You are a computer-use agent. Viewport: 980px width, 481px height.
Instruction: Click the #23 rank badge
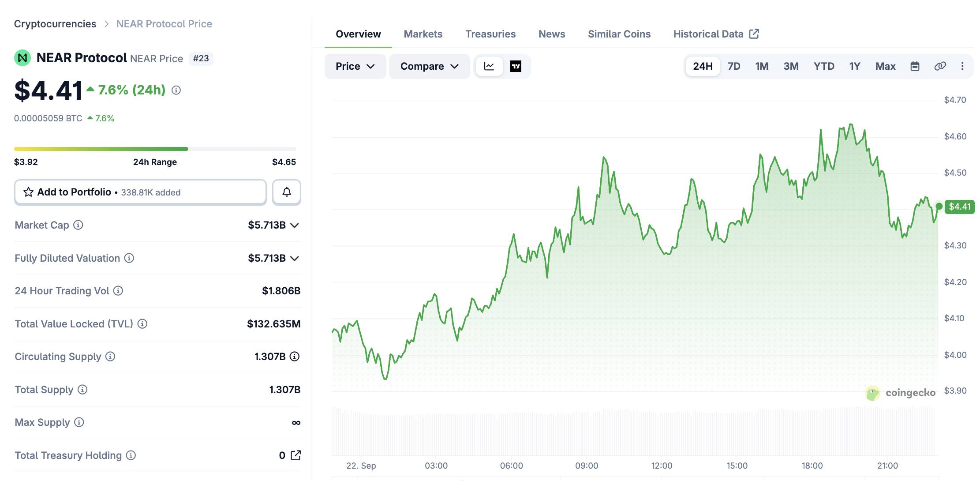201,58
